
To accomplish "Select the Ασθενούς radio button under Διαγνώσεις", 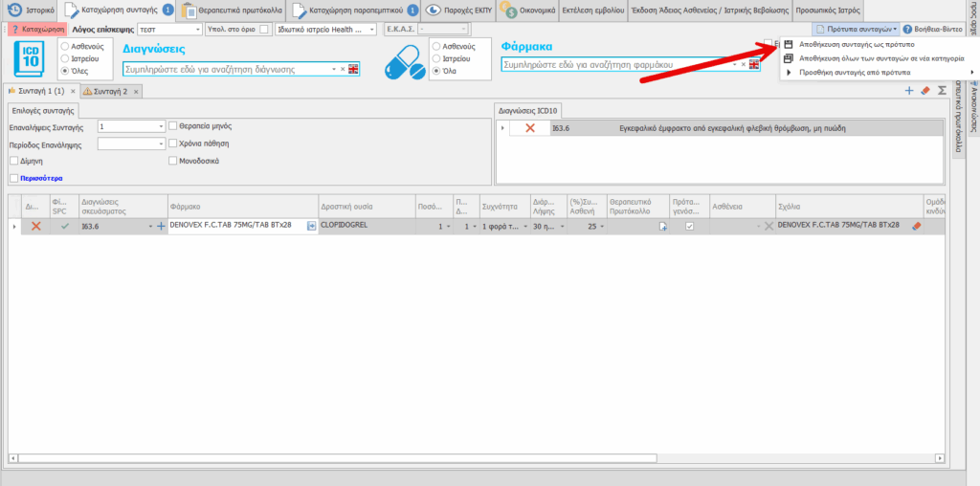I will pos(64,46).
